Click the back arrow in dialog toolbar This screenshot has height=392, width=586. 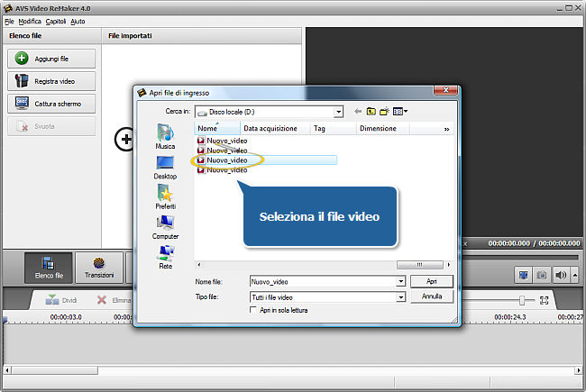tap(358, 112)
